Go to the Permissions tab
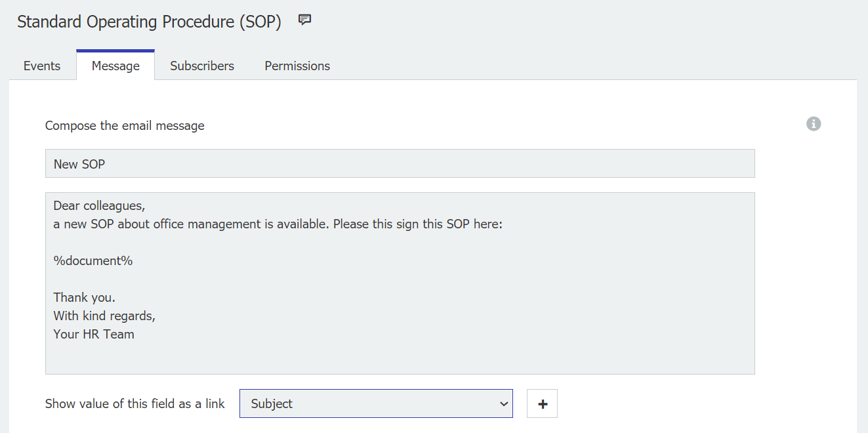The height and width of the screenshot is (433, 868). (x=297, y=66)
